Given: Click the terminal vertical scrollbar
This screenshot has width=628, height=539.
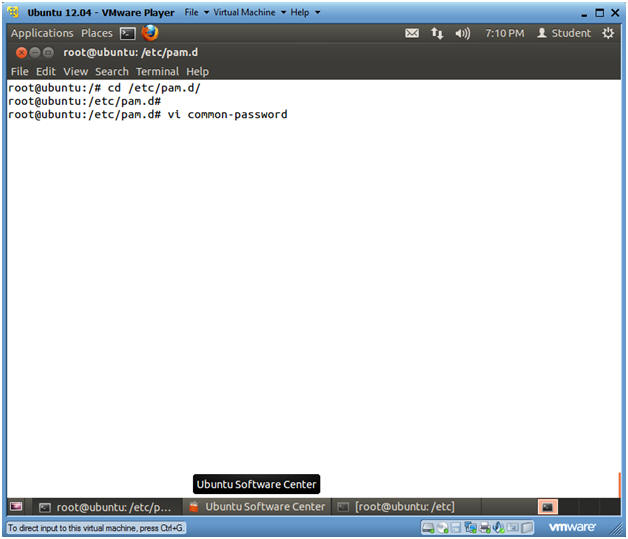Looking at the screenshot, I should click(619, 485).
